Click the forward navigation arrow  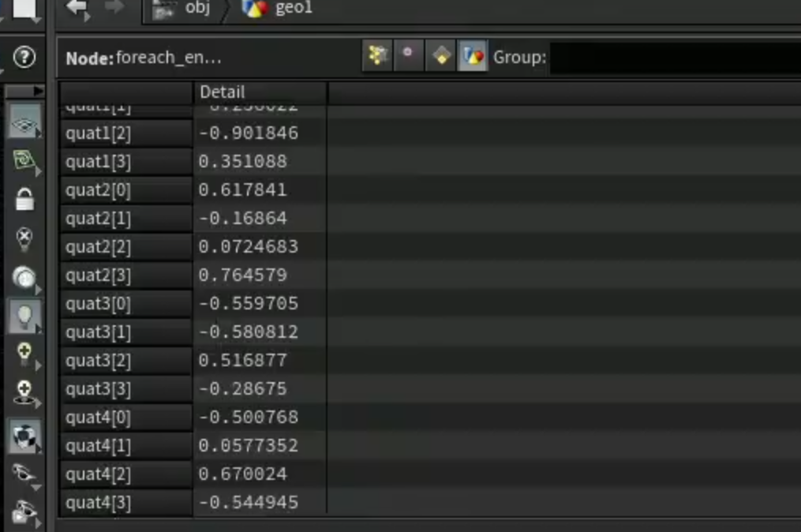pos(114,7)
